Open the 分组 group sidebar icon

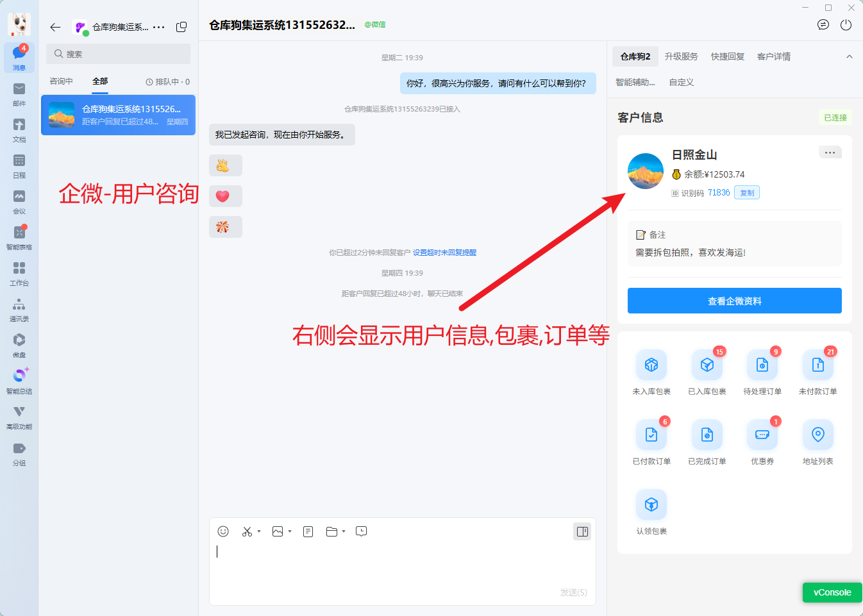(19, 453)
